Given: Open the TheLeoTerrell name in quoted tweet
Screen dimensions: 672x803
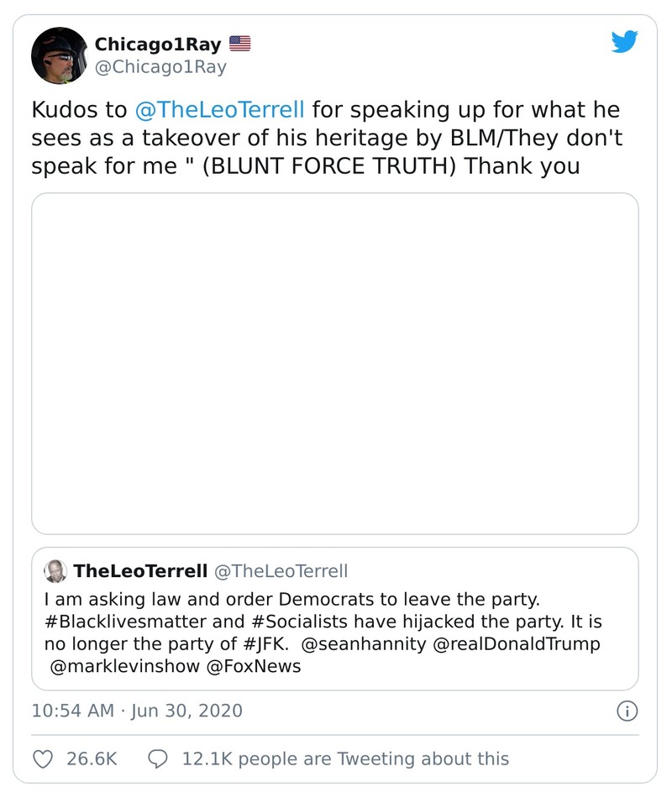Looking at the screenshot, I should [140, 571].
